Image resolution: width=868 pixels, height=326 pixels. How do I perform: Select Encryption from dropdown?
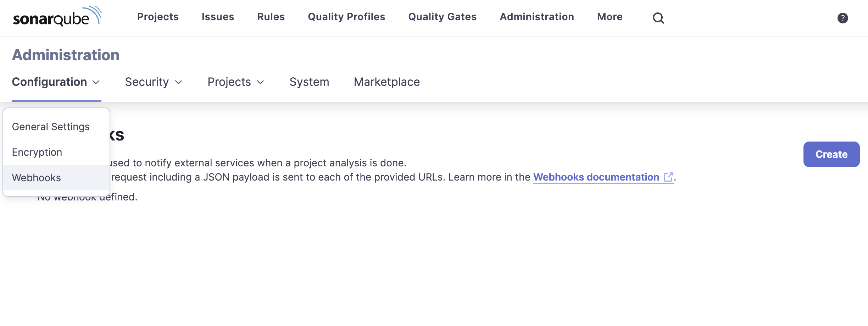(56, 152)
